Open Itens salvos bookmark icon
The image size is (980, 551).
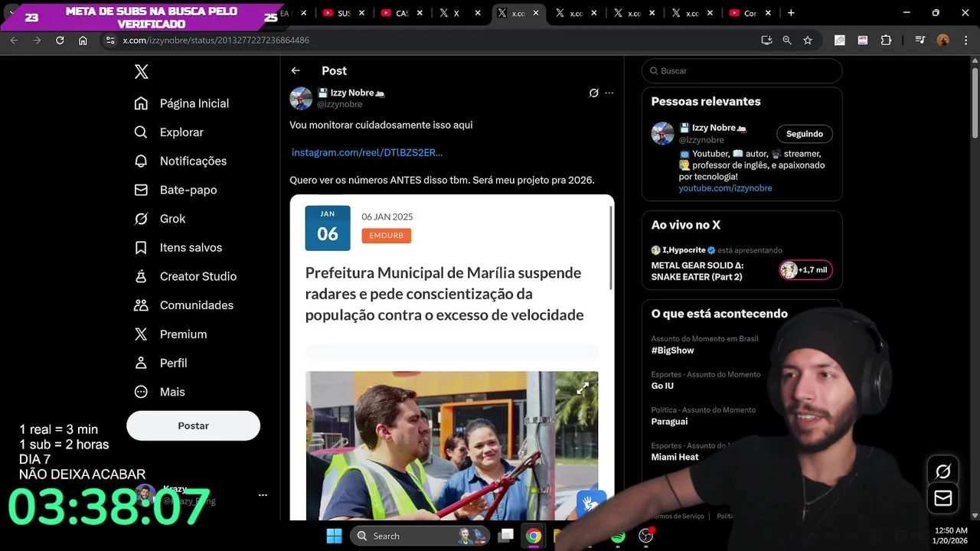point(141,247)
